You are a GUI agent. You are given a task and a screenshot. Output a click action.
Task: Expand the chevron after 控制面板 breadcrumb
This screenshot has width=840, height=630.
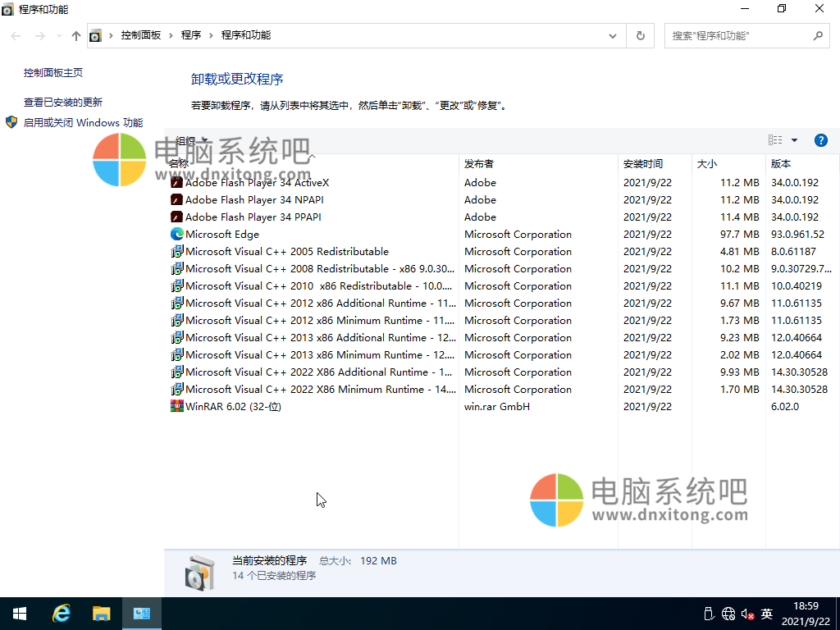click(x=171, y=35)
